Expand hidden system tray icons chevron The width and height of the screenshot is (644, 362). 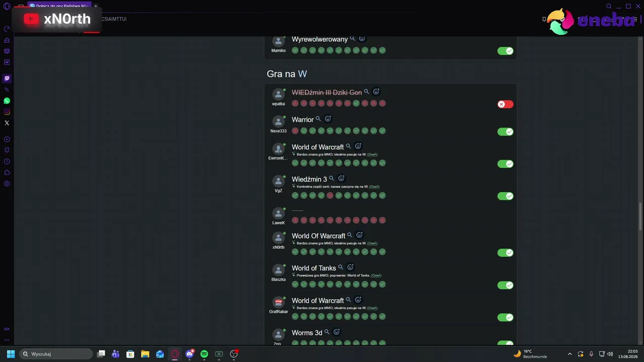click(x=570, y=354)
